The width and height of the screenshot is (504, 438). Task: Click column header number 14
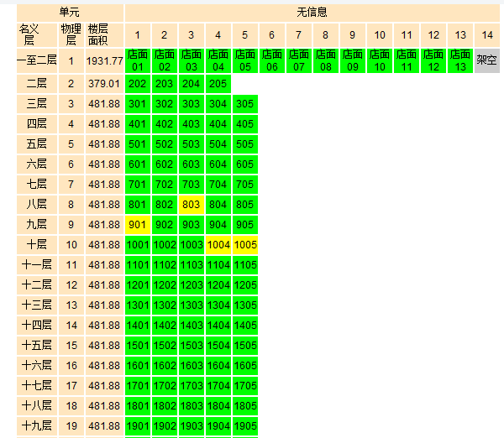coord(487,35)
